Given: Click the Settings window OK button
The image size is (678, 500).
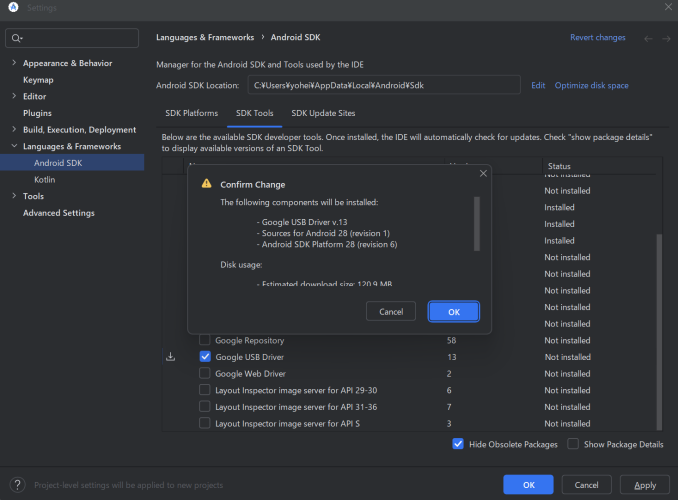Looking at the screenshot, I should pyautogui.click(x=528, y=485).
